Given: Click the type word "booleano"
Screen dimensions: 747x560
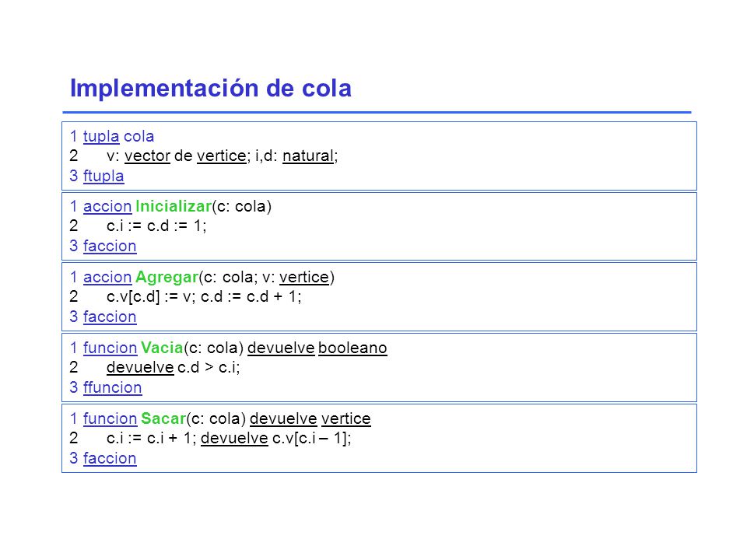Looking at the screenshot, I should 352,348.
